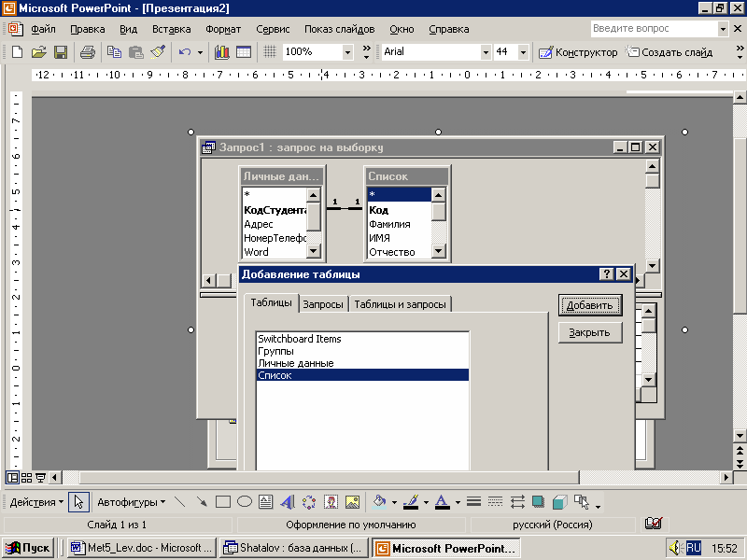The width and height of the screenshot is (747, 560).
Task: Expand the font color dropdown arrow
Action: point(458,502)
